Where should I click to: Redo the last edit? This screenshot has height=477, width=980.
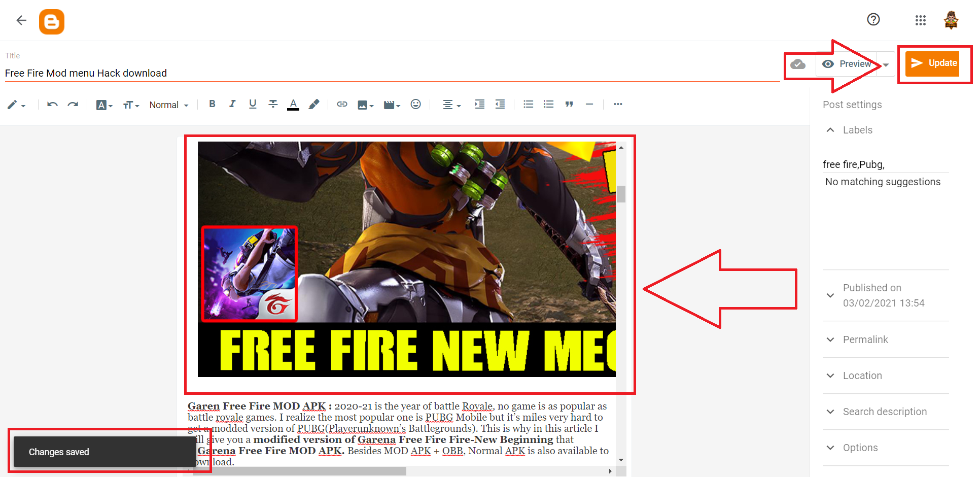click(x=73, y=105)
